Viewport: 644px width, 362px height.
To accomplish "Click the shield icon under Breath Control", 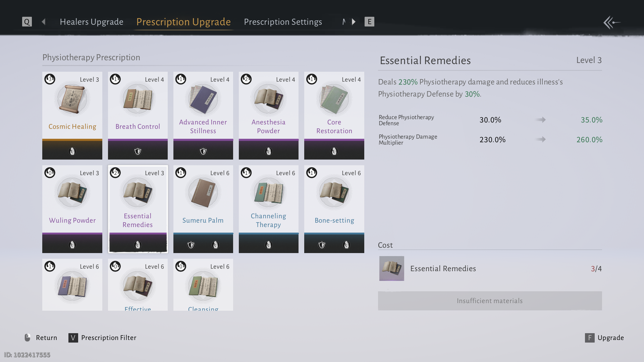I will click(138, 152).
